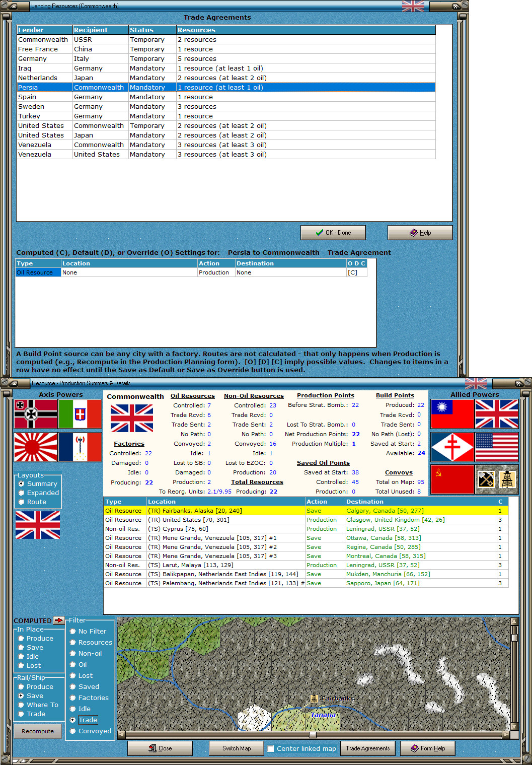
Task: Select the Netherlands to Japan agreement row
Action: pos(226,78)
